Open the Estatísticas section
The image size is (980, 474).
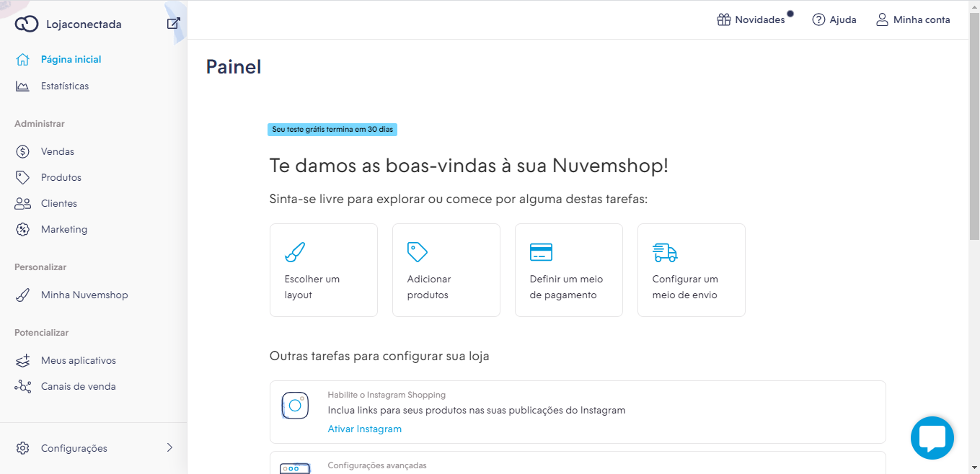(x=65, y=86)
